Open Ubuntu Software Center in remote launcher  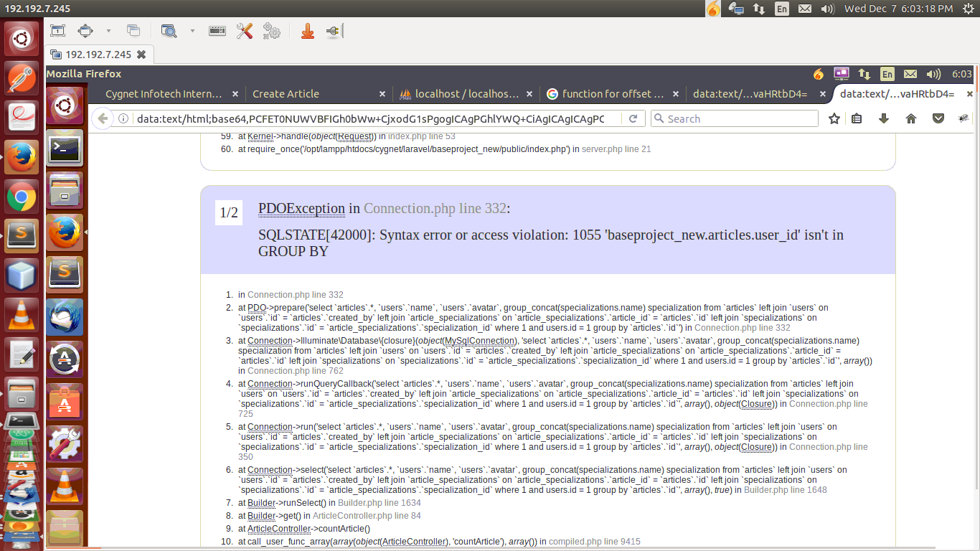65,402
